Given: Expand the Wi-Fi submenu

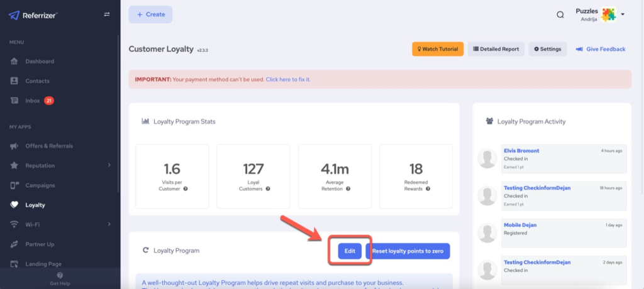Looking at the screenshot, I should coord(109,224).
